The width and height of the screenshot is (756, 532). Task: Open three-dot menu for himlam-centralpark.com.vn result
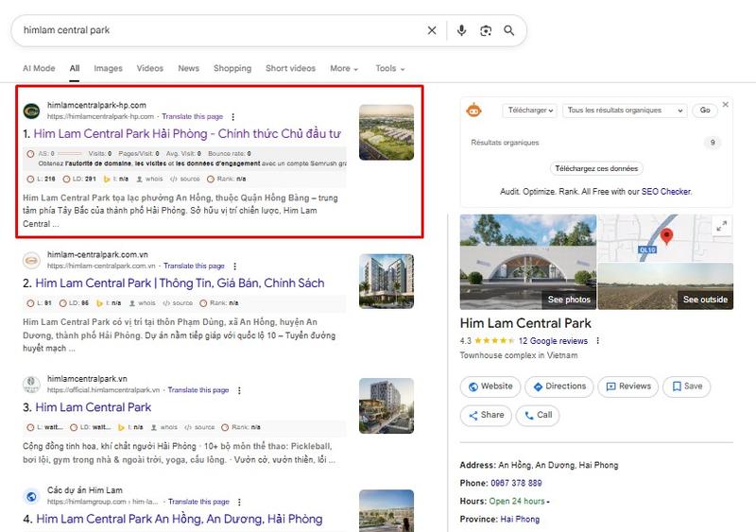tap(234, 266)
